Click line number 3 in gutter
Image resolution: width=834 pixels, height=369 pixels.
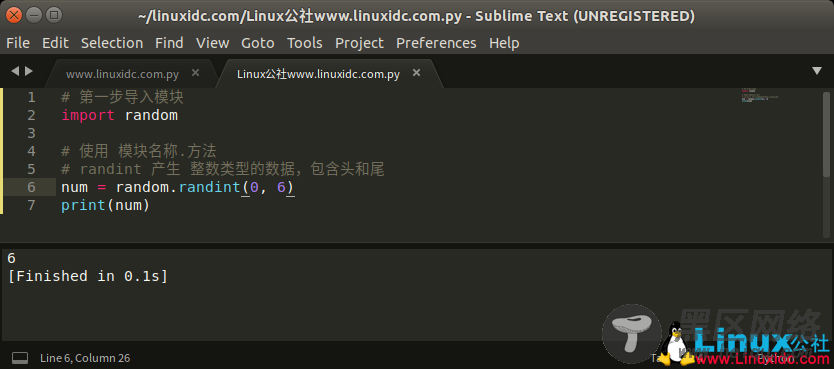click(x=31, y=133)
